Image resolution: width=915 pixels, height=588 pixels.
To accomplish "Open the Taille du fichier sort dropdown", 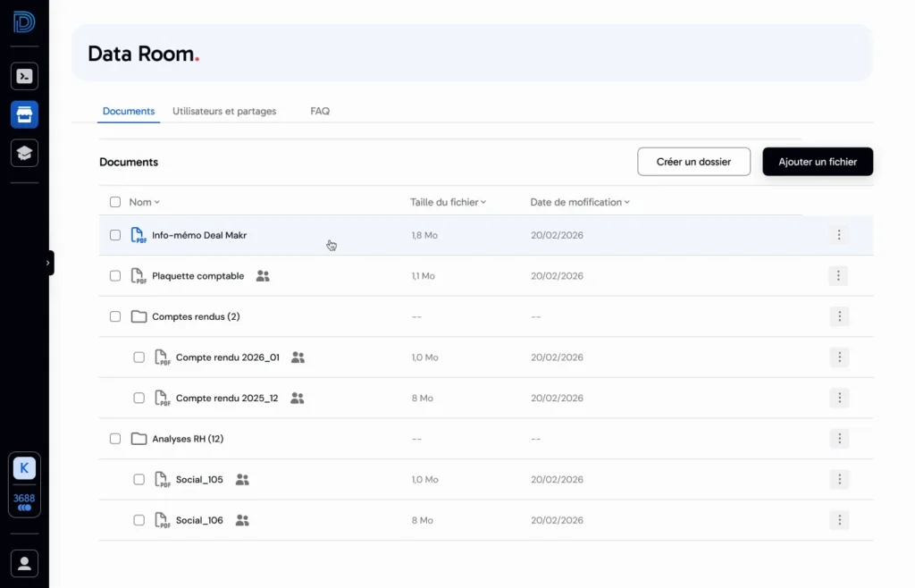I will [483, 203].
